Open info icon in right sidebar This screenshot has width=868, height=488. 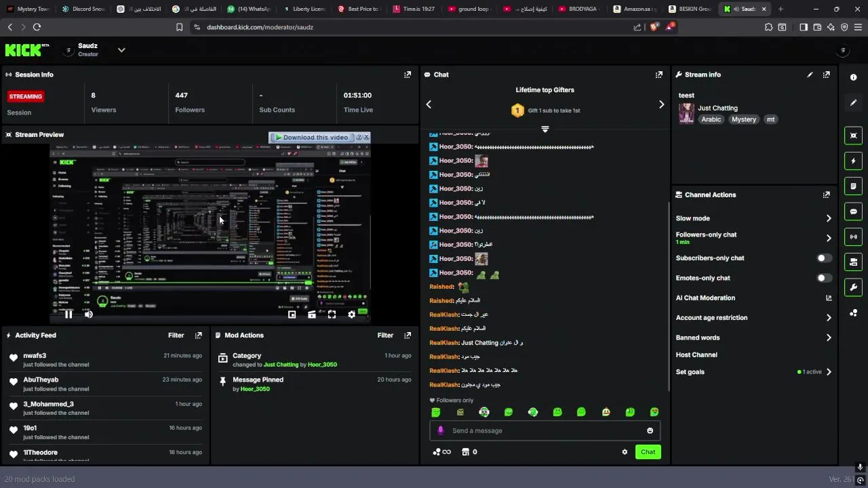click(x=854, y=77)
